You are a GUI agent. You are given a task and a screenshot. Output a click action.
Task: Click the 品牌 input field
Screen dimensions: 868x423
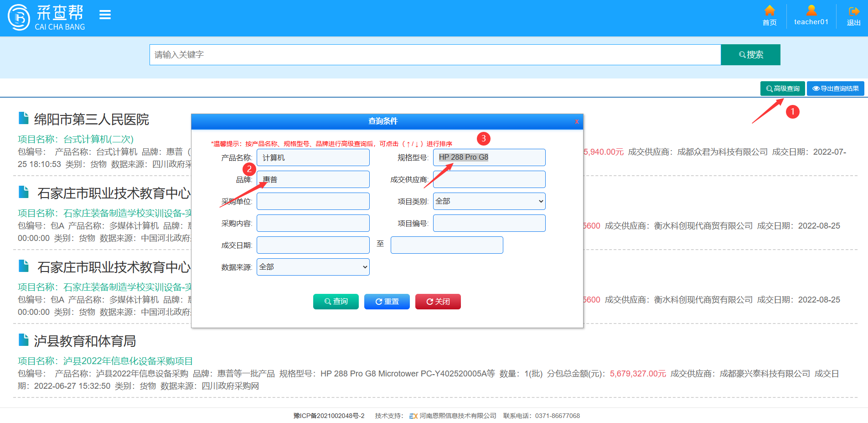click(313, 179)
